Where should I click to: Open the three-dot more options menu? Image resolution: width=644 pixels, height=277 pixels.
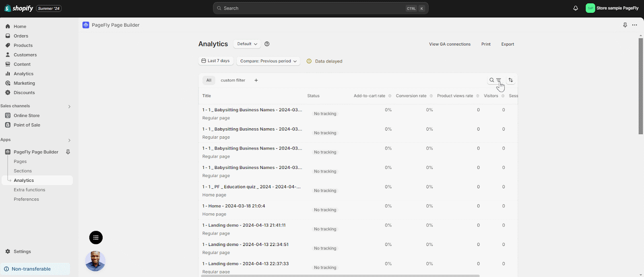pos(635,25)
